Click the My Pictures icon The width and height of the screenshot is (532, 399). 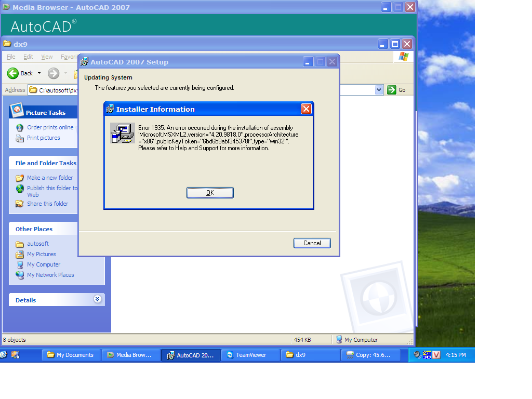click(20, 254)
